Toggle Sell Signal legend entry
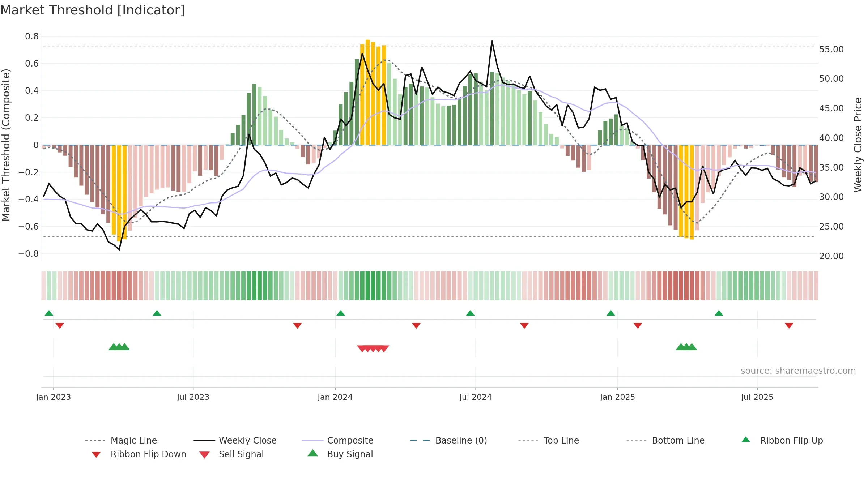This screenshot has width=868, height=488. [231, 454]
